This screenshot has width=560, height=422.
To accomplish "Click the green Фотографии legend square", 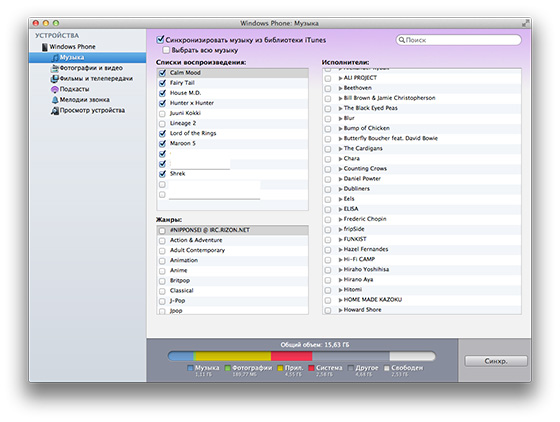I will pos(228,368).
